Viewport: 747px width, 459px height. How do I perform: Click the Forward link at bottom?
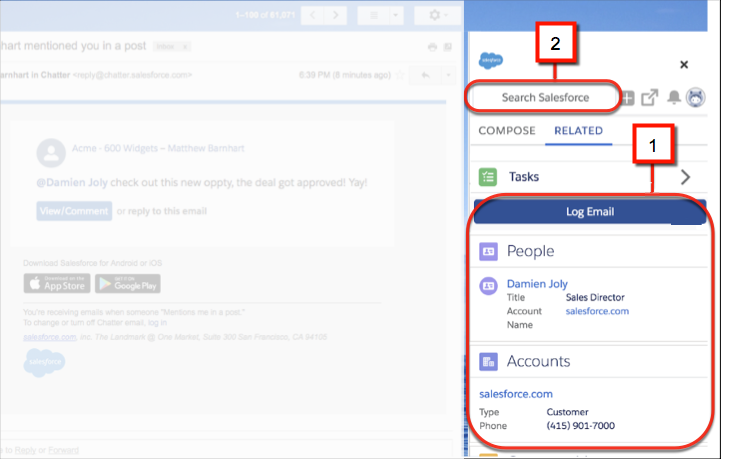tap(63, 450)
